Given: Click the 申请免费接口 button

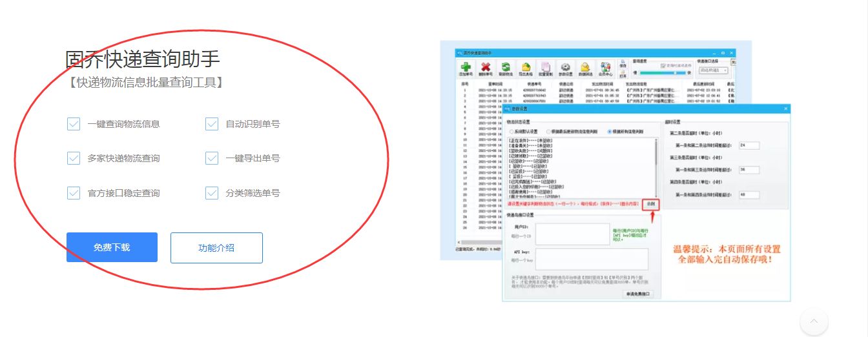Looking at the screenshot, I should tap(638, 294).
